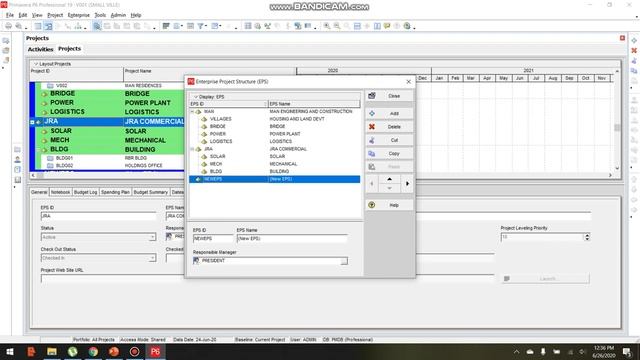Open the Budget Log tab
640x360 pixels.
[85, 192]
